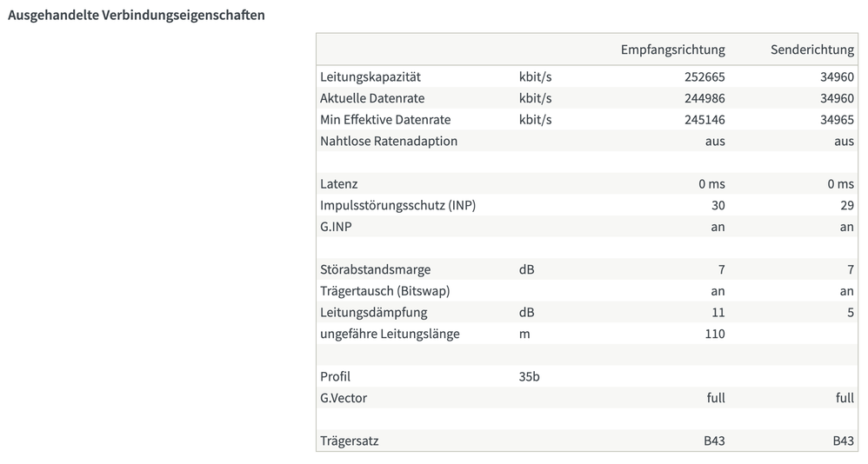Click the Ausgehandelte Verbindungseigenschaften heading
Screen dimensions: 868x464
pos(137,16)
